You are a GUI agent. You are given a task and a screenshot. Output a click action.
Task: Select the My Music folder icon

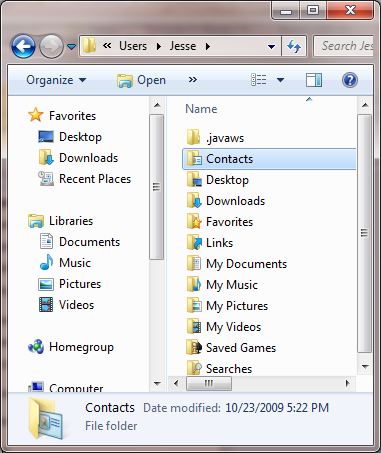194,285
